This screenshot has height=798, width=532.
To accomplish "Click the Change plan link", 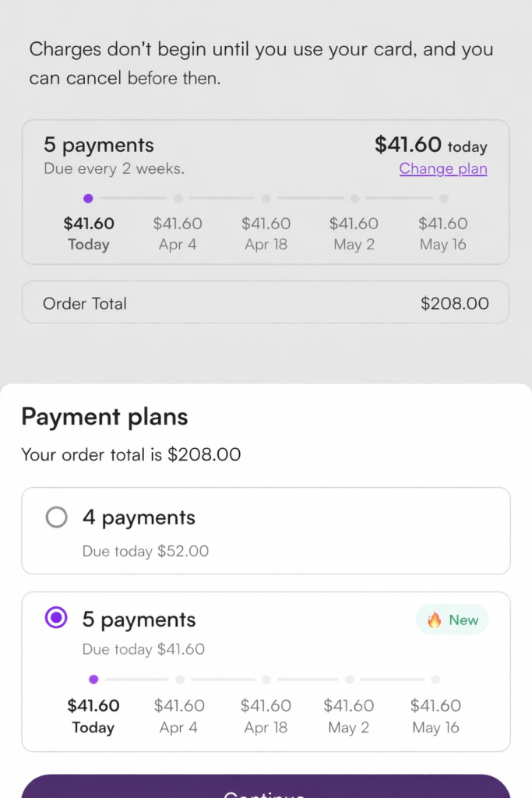I will pyautogui.click(x=443, y=168).
